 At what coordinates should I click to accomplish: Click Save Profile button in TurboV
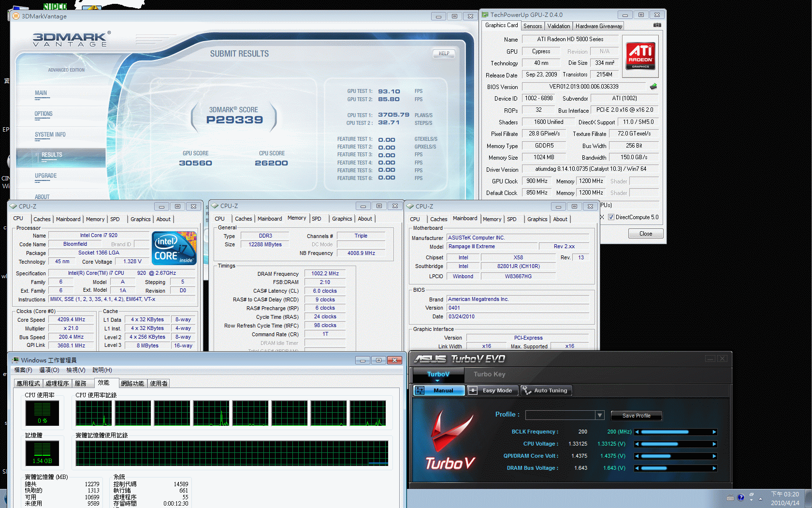tap(636, 416)
